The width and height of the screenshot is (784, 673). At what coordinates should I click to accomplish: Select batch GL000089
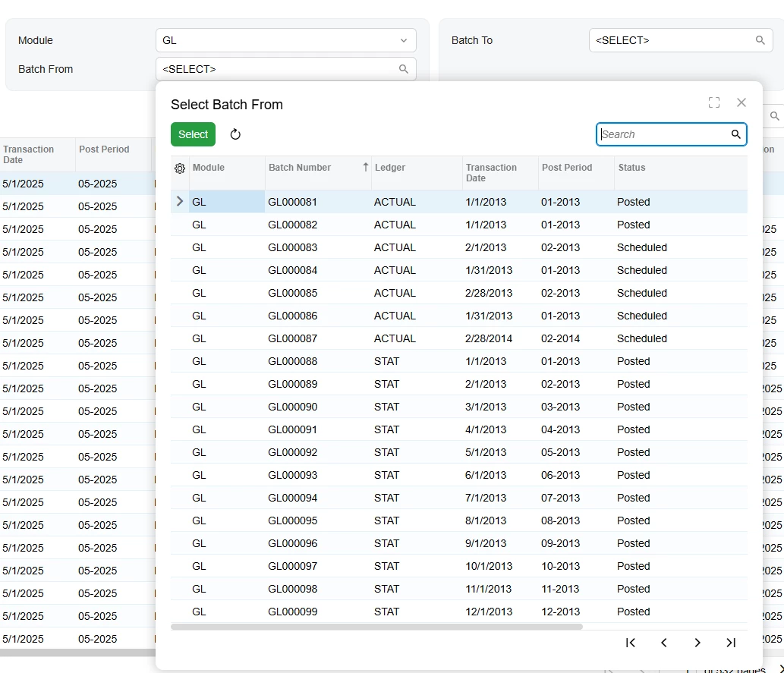coord(459,384)
